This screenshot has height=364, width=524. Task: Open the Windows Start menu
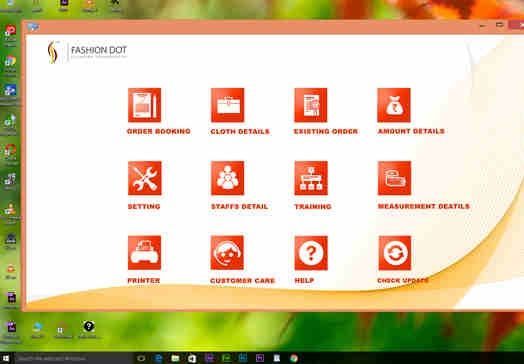click(x=5, y=359)
